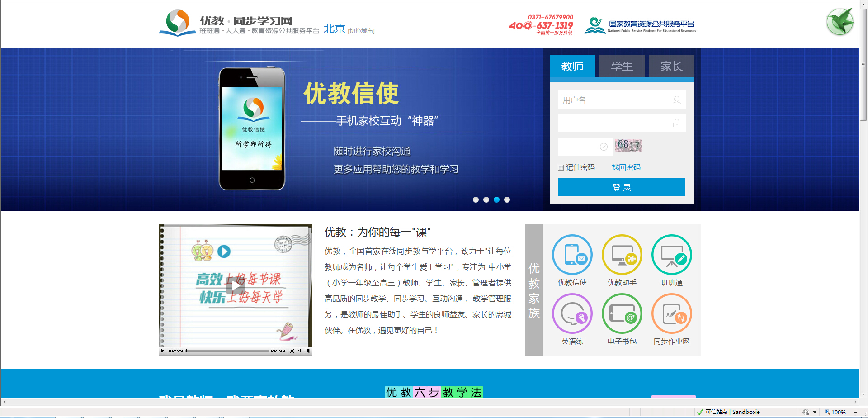868x418 pixels.
Task: Select the third banner carousel dot
Action: pyautogui.click(x=496, y=199)
